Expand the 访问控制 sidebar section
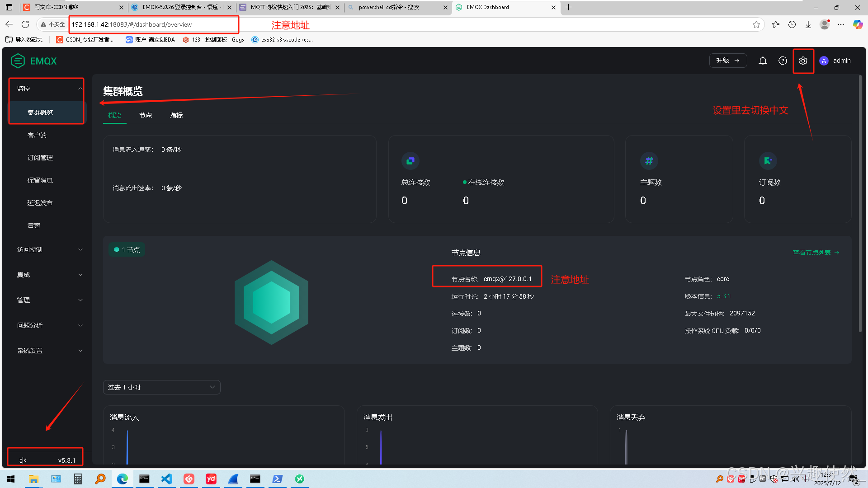 point(50,249)
